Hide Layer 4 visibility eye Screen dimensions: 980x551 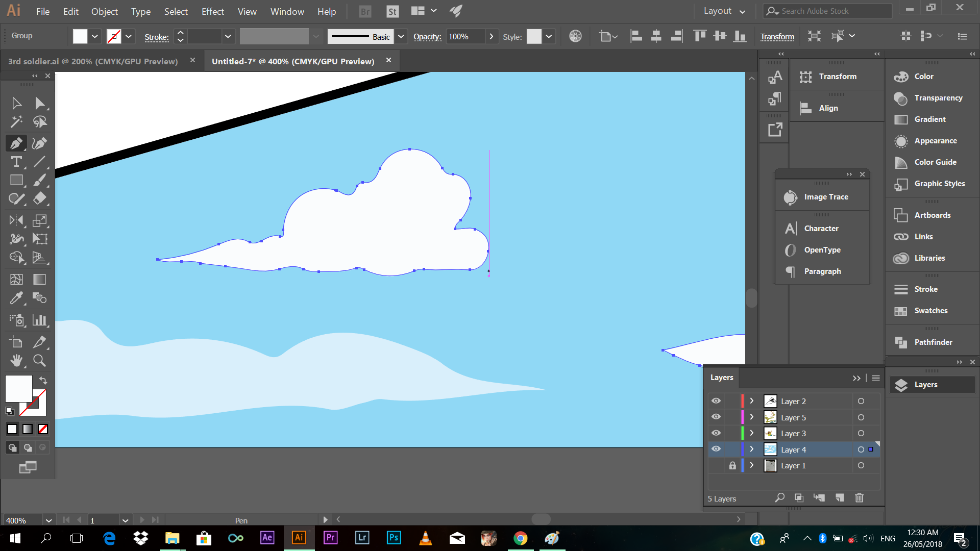tap(716, 449)
